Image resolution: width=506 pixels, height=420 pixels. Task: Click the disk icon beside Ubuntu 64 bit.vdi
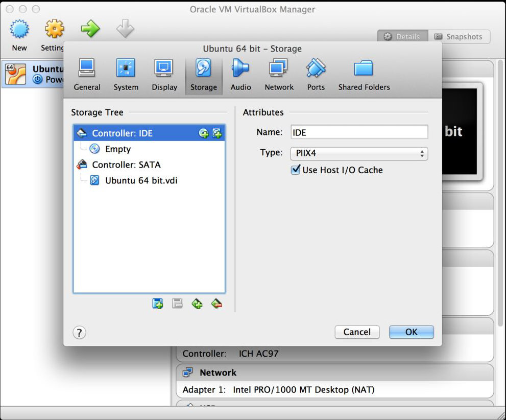point(94,180)
